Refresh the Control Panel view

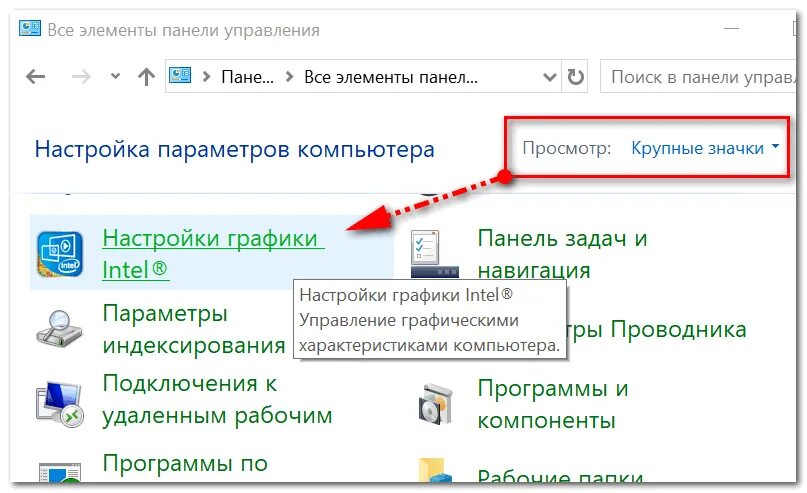575,77
